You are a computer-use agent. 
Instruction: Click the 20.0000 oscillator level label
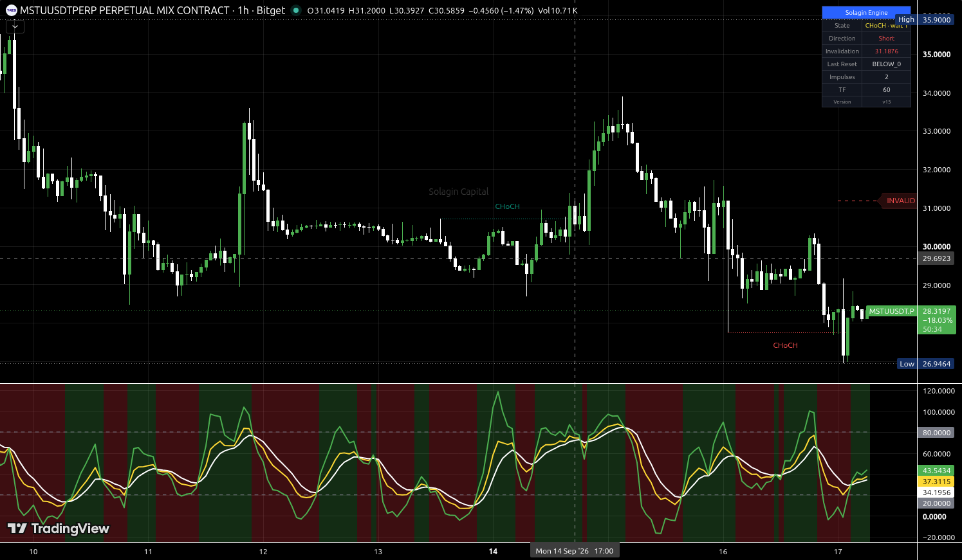click(936, 503)
